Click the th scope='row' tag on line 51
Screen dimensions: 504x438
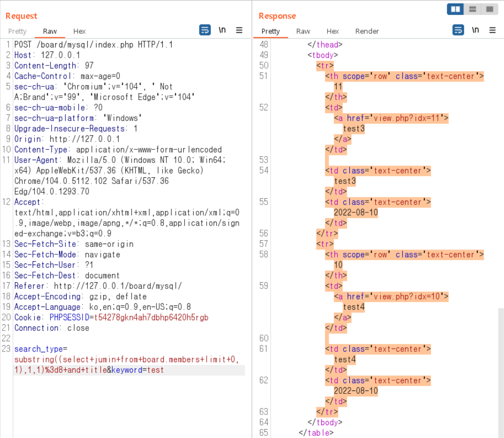tap(404, 76)
